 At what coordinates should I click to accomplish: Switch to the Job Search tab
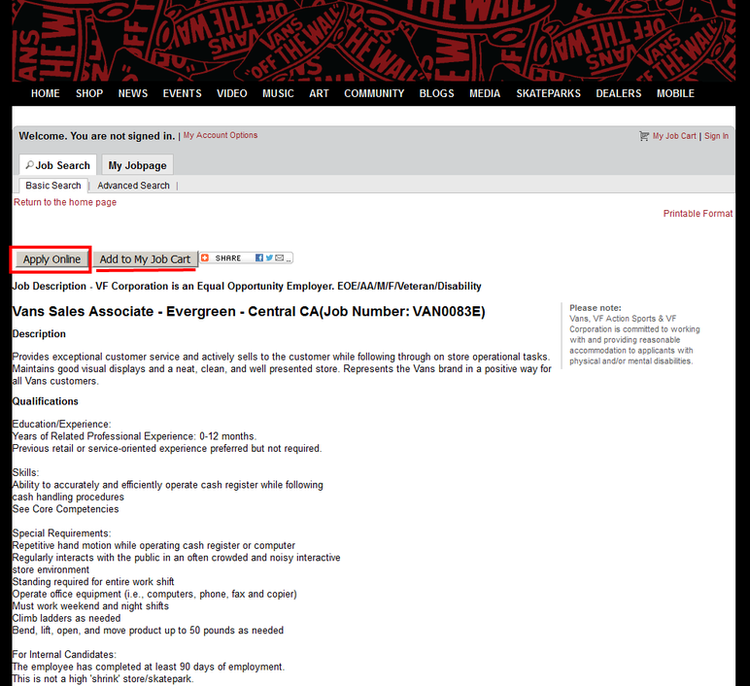[x=58, y=165]
